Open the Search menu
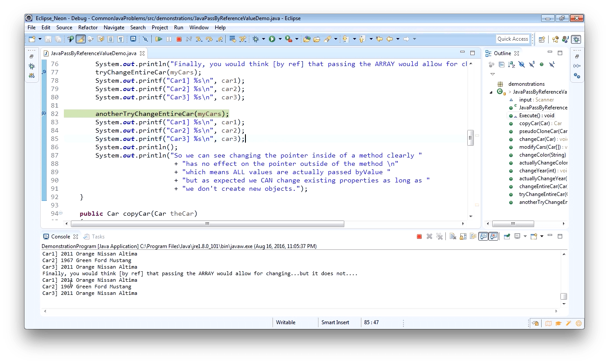Screen dimensions: 609x364 point(138,27)
